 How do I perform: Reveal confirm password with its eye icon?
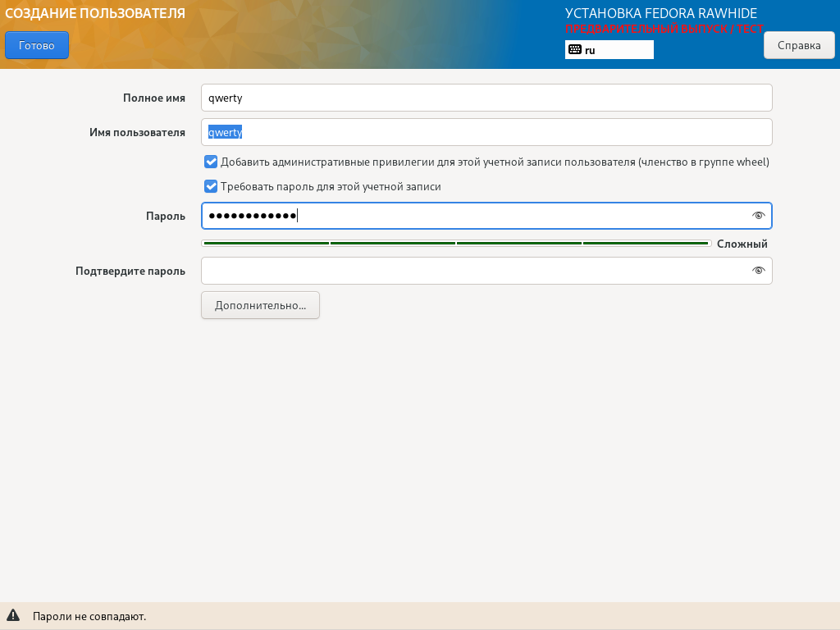coord(758,271)
